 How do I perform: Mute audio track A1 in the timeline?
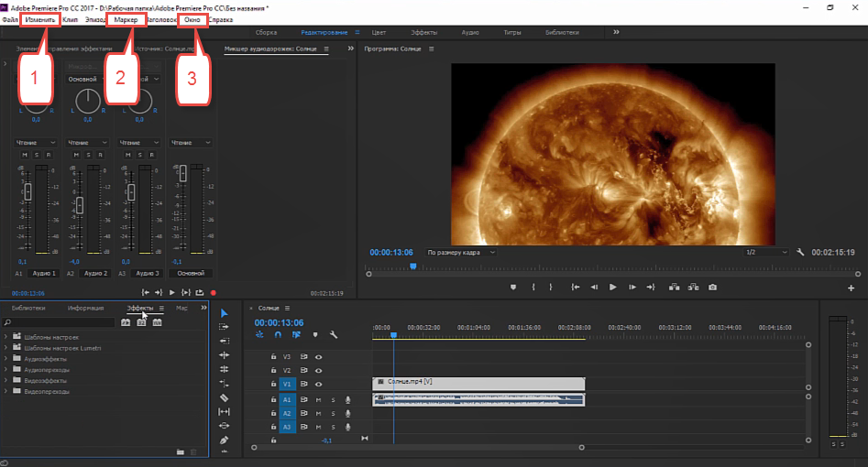(319, 400)
